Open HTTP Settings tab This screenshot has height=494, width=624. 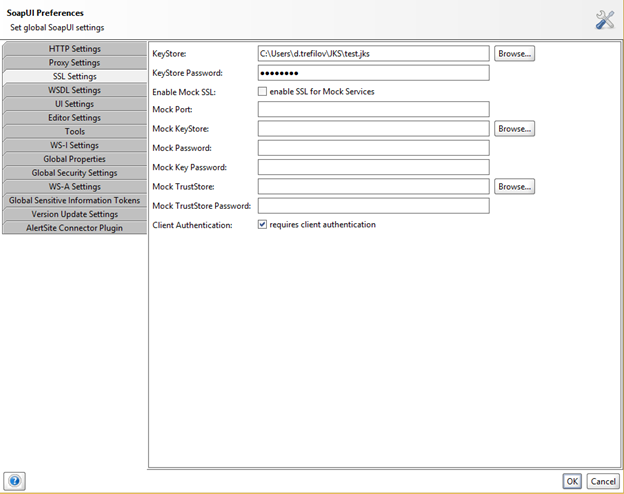(74, 49)
